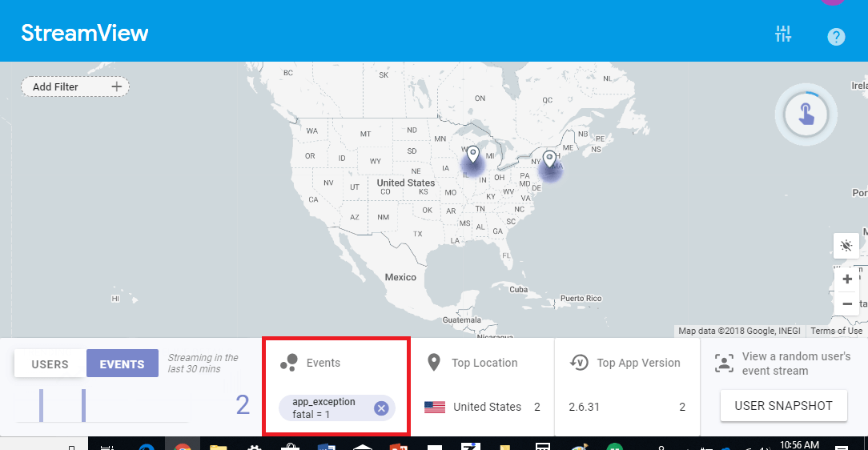Screen dimensions: 868x450
Task: Click the CA state label
Action: [x=313, y=199]
